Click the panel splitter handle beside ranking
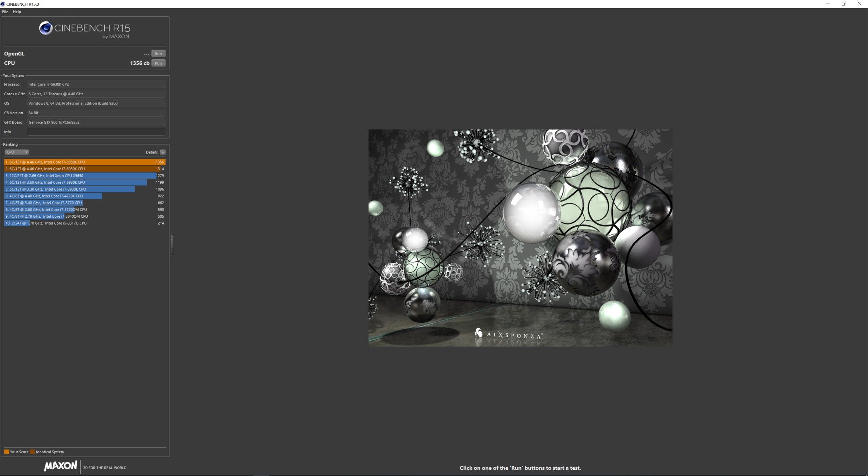Screen dimensions: 868x476 click(172, 245)
